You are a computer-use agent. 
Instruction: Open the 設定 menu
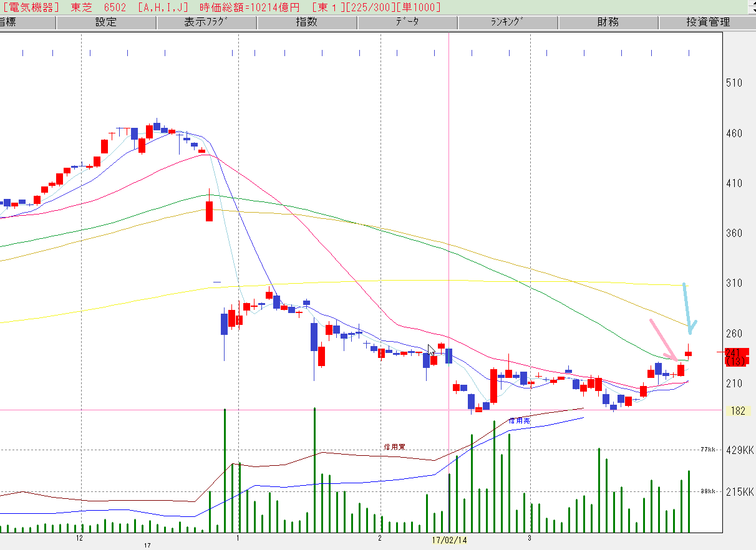106,22
